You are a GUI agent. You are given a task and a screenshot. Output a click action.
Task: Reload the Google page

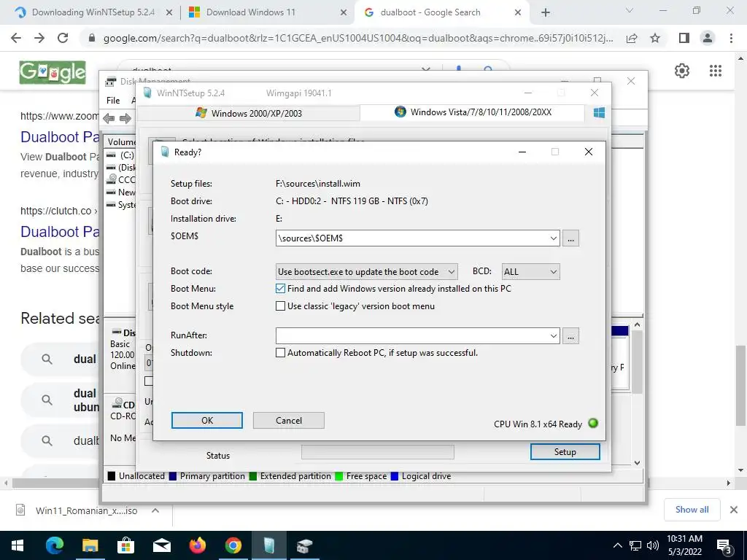[63, 38]
